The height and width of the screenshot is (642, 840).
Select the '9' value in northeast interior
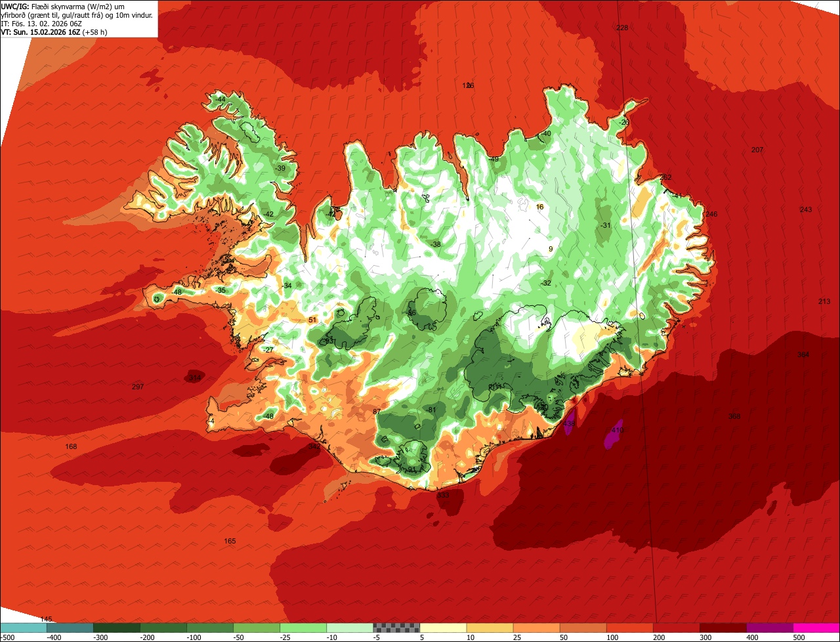pyautogui.click(x=551, y=249)
